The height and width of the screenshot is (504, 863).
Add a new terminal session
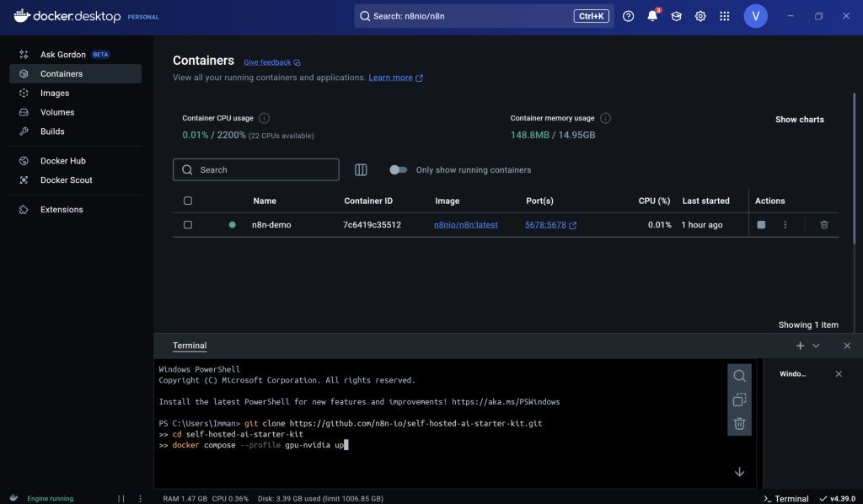800,346
